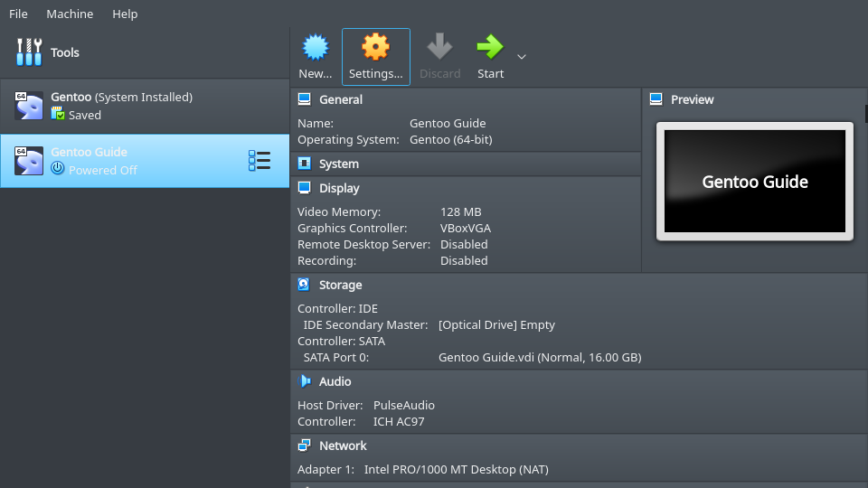Click the Audio section speaker icon

(304, 381)
